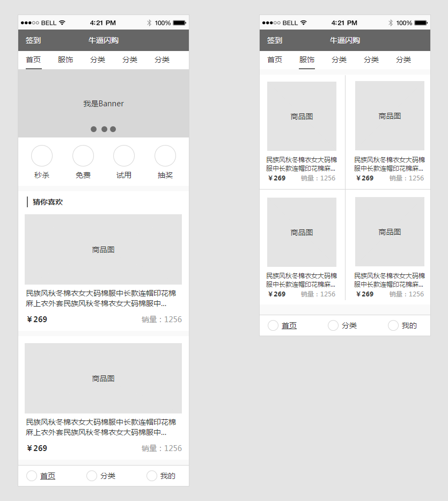
Task: Open top-right 商品图 in right phone grid
Action: 390,115
